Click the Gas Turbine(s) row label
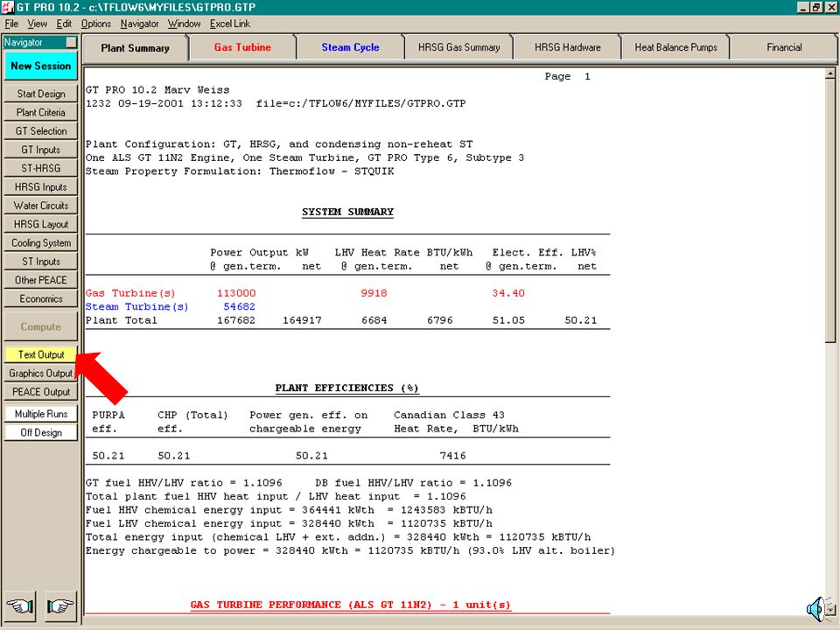The width and height of the screenshot is (840, 630). click(x=130, y=294)
